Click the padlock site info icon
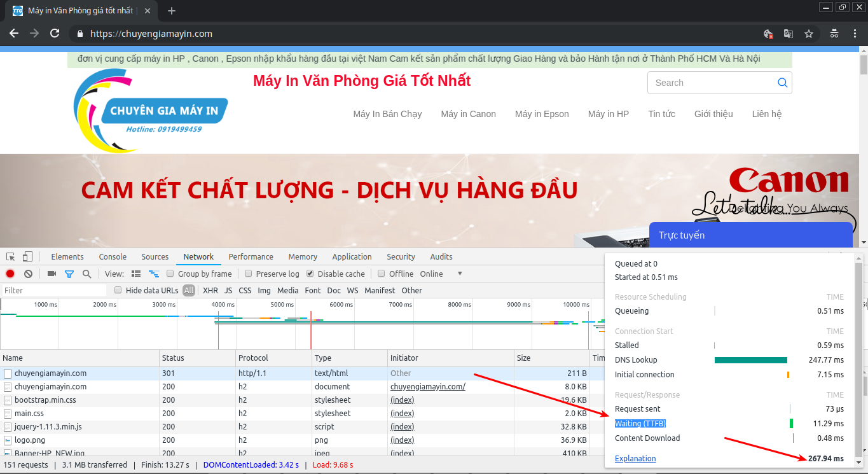Screen dimensions: 868x474 coord(79,34)
